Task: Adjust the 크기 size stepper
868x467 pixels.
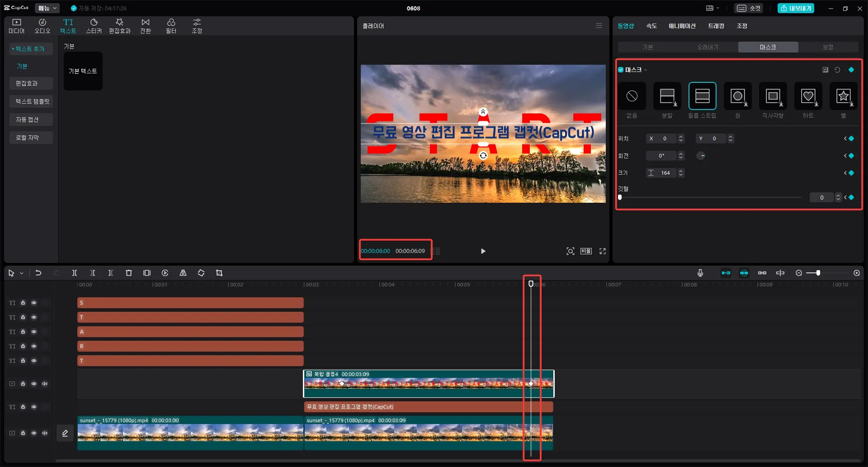Action: [x=681, y=173]
